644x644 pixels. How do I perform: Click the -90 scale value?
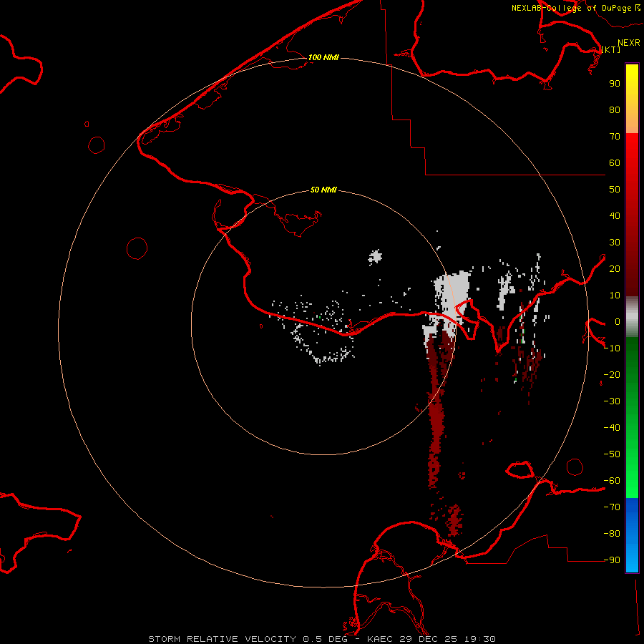[612, 560]
